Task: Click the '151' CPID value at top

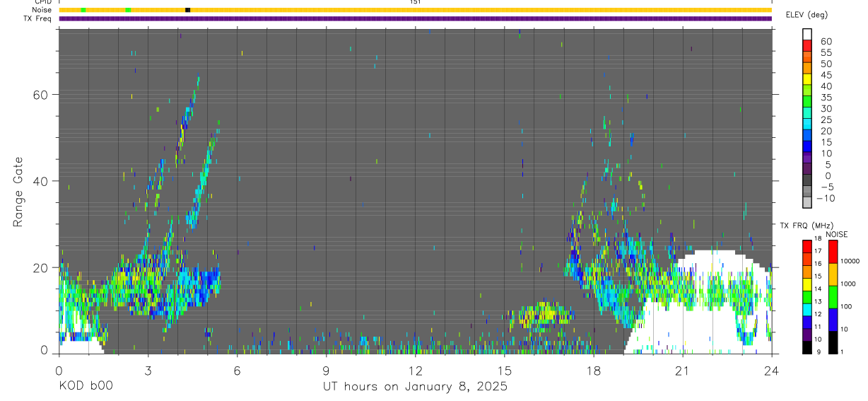Action: pyautogui.click(x=415, y=2)
